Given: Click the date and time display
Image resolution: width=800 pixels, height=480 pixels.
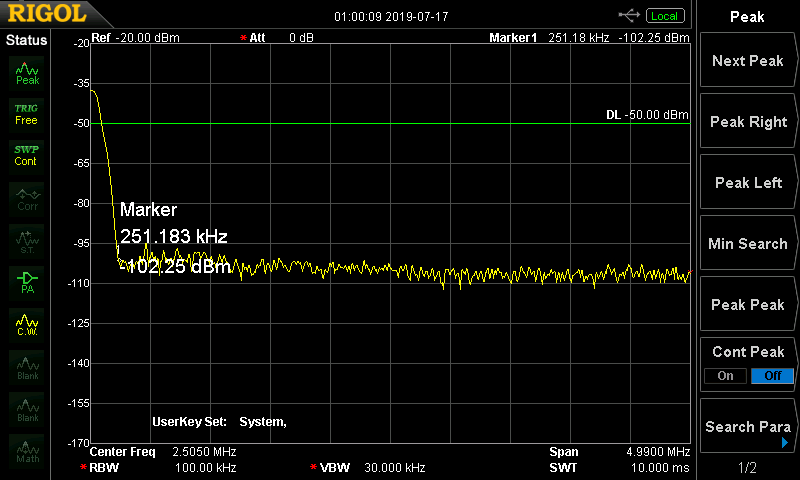Looking at the screenshot, I should (x=391, y=17).
